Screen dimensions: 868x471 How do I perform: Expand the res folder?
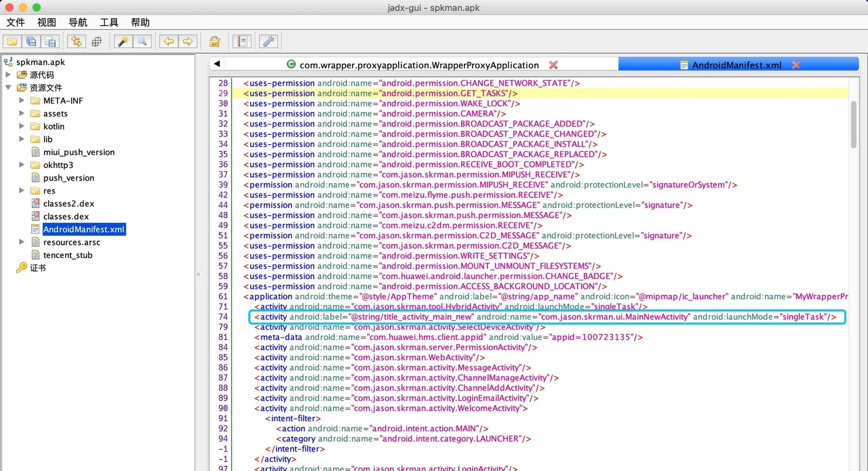[x=22, y=190]
